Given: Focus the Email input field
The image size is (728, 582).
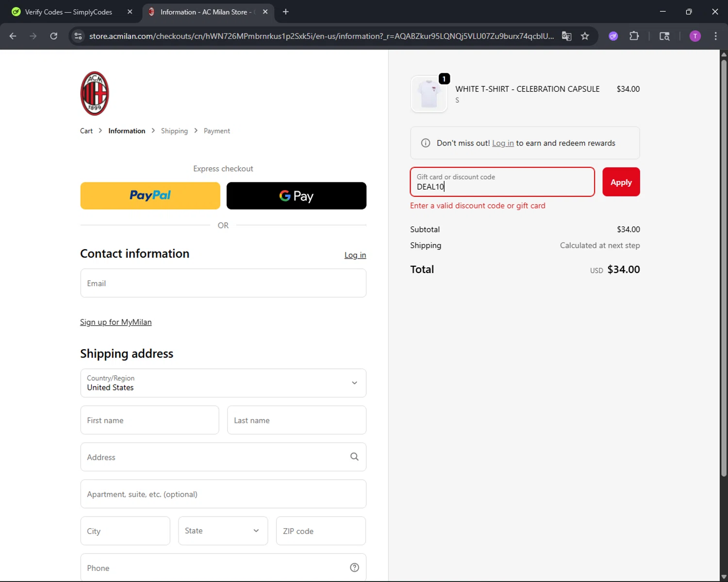Looking at the screenshot, I should (223, 283).
